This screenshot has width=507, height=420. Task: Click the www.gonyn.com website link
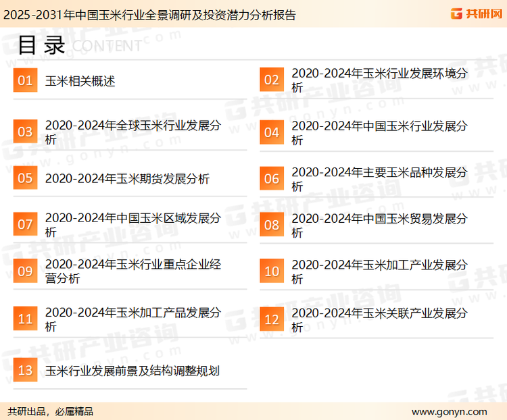click(449, 411)
